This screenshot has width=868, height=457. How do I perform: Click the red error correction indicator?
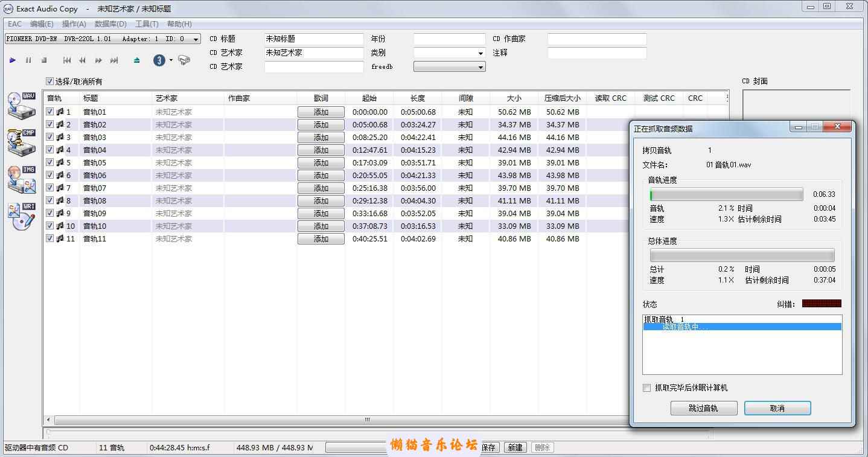coord(822,304)
